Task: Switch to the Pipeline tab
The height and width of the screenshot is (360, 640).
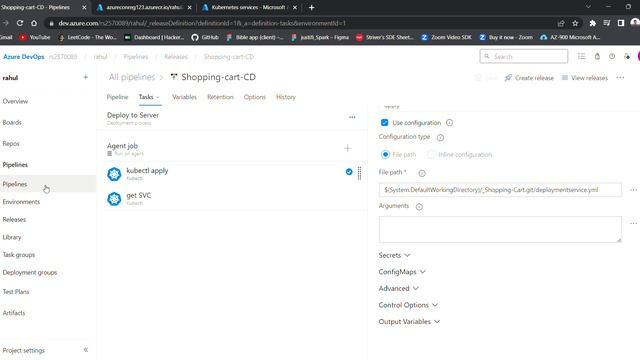Action: (x=117, y=97)
